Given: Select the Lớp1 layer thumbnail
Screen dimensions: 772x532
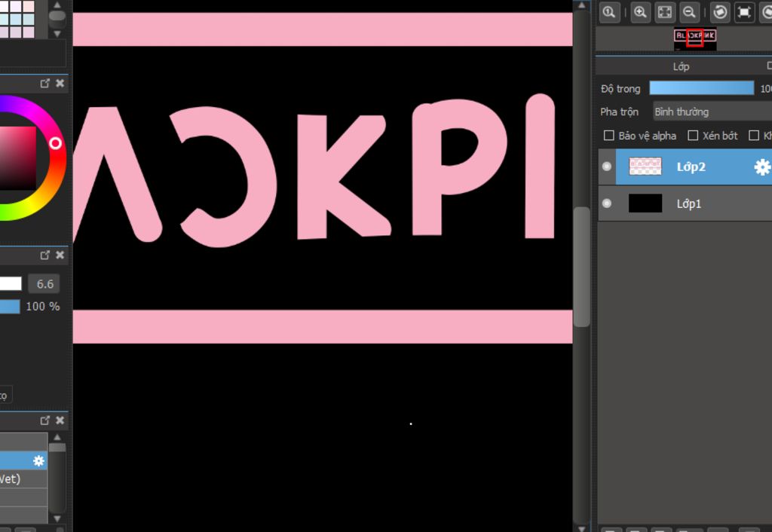Looking at the screenshot, I should click(x=645, y=203).
